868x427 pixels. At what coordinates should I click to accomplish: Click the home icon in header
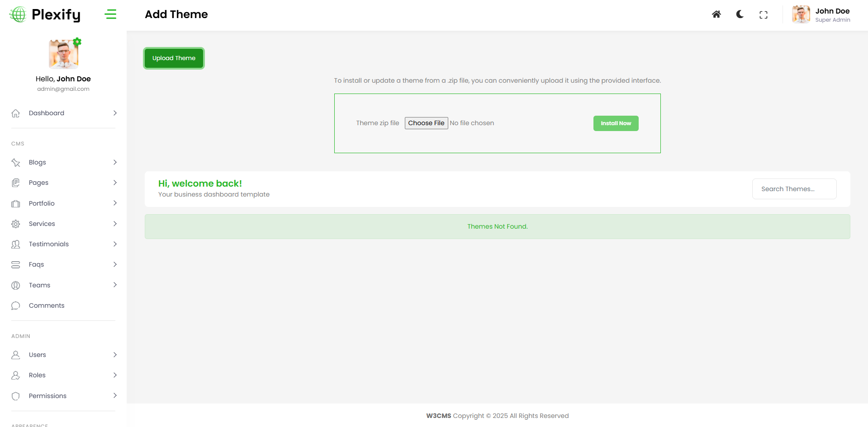pyautogui.click(x=716, y=14)
